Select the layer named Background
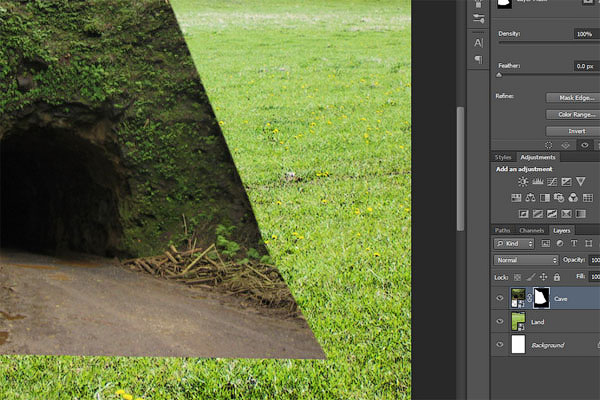Screen dimensions: 600x400 point(547,345)
